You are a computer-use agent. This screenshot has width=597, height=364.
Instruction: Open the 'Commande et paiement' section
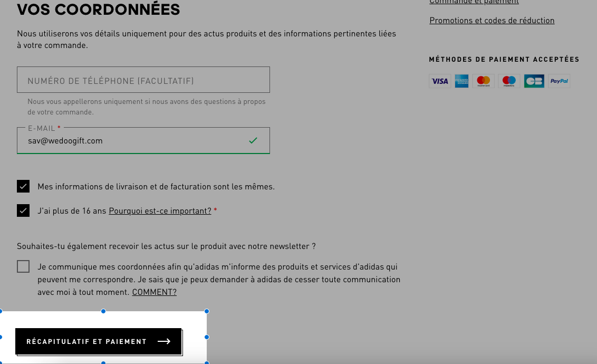pyautogui.click(x=474, y=2)
